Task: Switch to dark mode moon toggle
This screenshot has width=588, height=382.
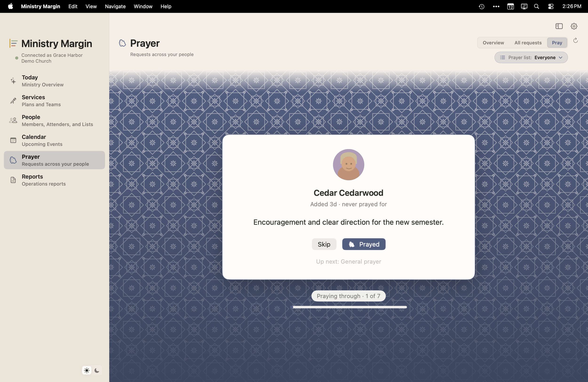Action: click(97, 370)
